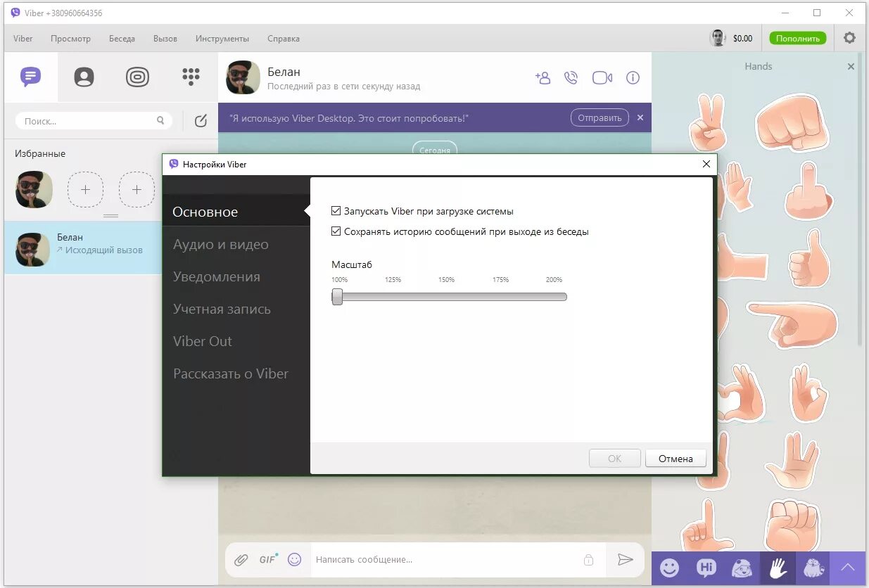Viewport: 869px width, 588px height.
Task: Open chat info icon
Action: coord(633,77)
